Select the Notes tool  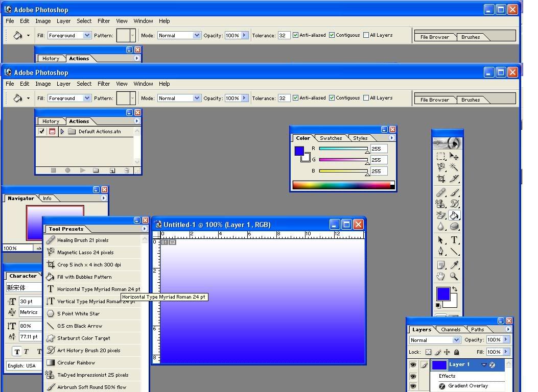[441, 265]
